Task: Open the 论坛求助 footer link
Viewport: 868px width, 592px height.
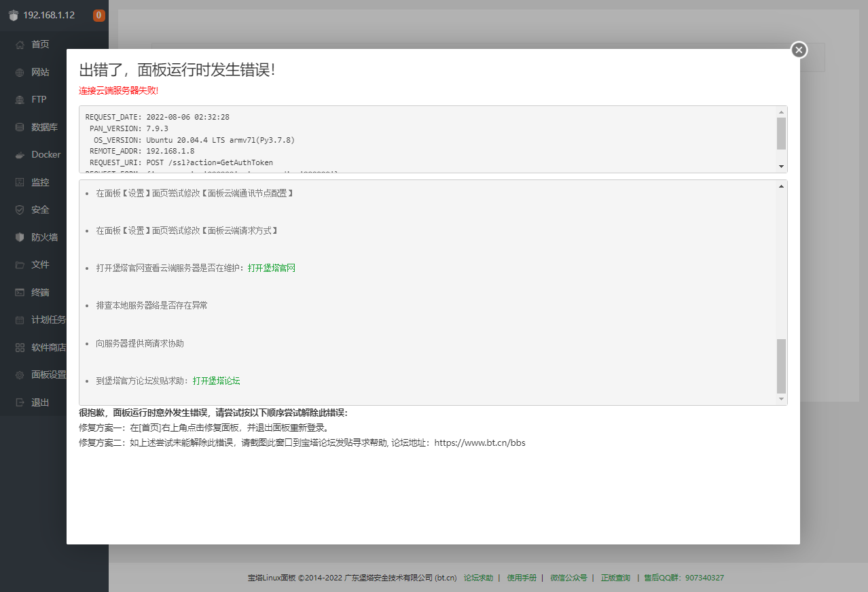Action: [x=478, y=578]
